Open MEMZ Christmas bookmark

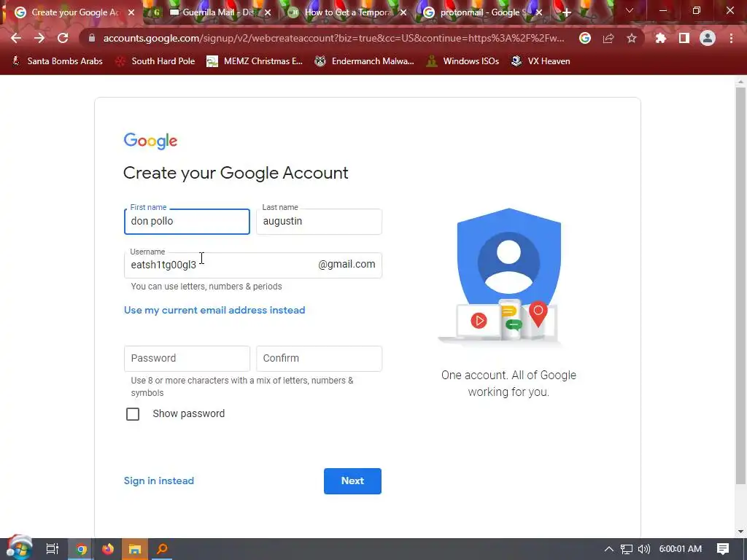[255, 61]
